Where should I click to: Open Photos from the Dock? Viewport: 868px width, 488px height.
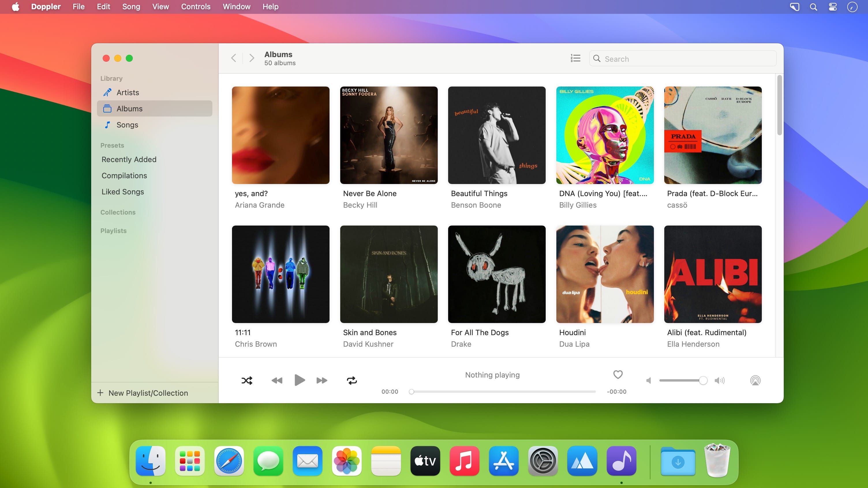point(347,461)
